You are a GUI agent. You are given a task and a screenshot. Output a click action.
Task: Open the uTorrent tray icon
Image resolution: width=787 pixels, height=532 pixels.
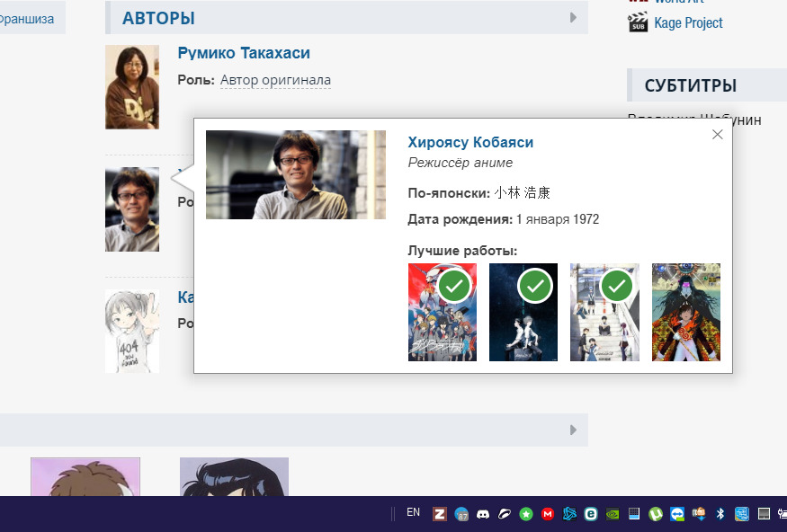(656, 514)
